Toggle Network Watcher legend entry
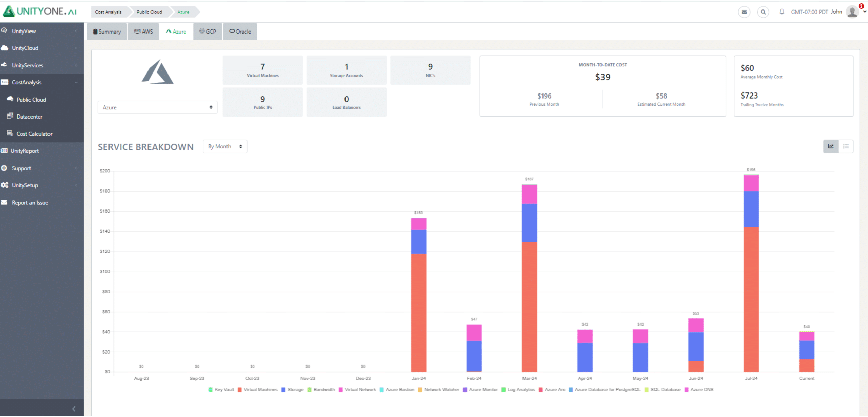 (x=438, y=390)
